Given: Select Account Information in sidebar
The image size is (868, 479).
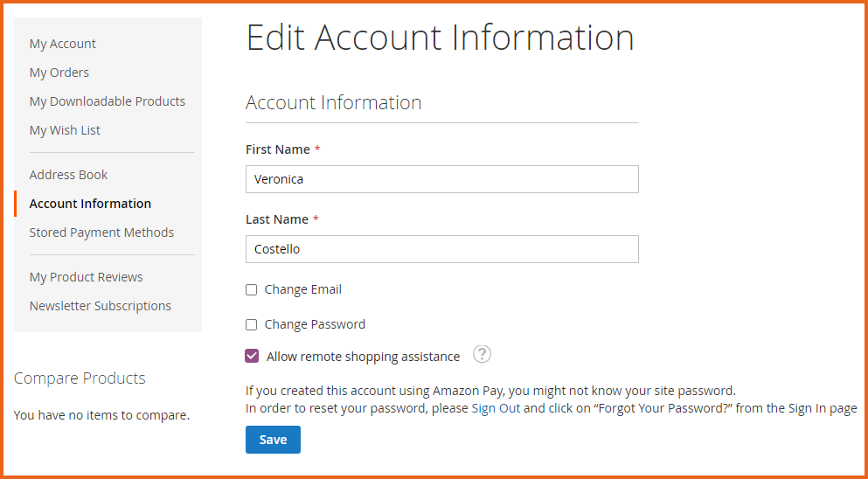Looking at the screenshot, I should [90, 204].
